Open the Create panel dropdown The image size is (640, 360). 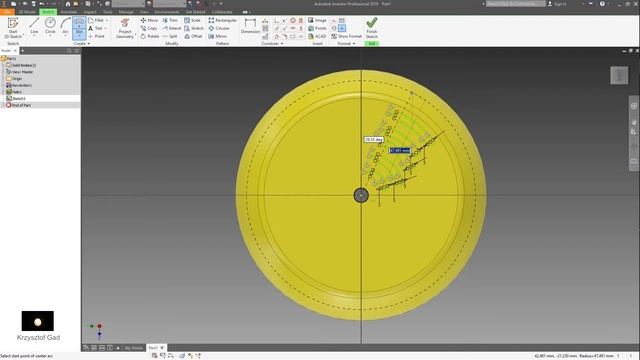click(x=82, y=43)
